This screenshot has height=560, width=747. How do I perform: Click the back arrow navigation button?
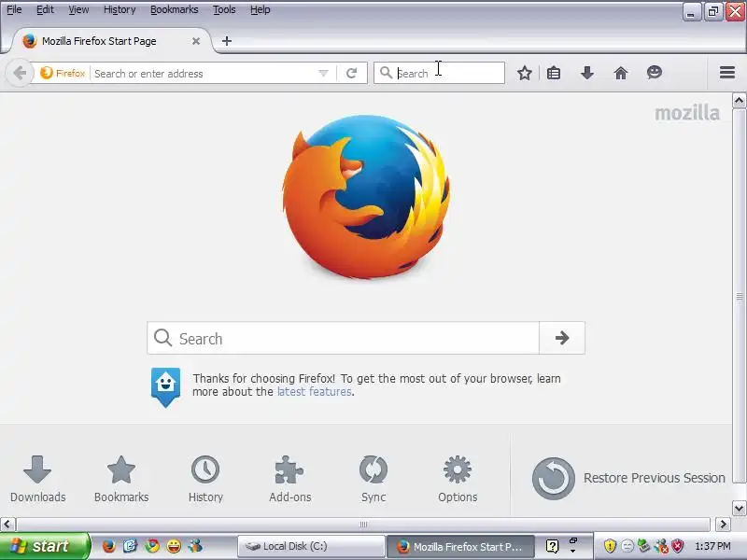pos(20,74)
